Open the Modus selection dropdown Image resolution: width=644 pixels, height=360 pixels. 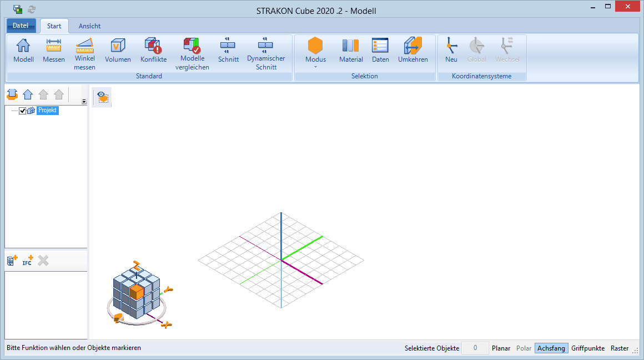[x=315, y=52]
